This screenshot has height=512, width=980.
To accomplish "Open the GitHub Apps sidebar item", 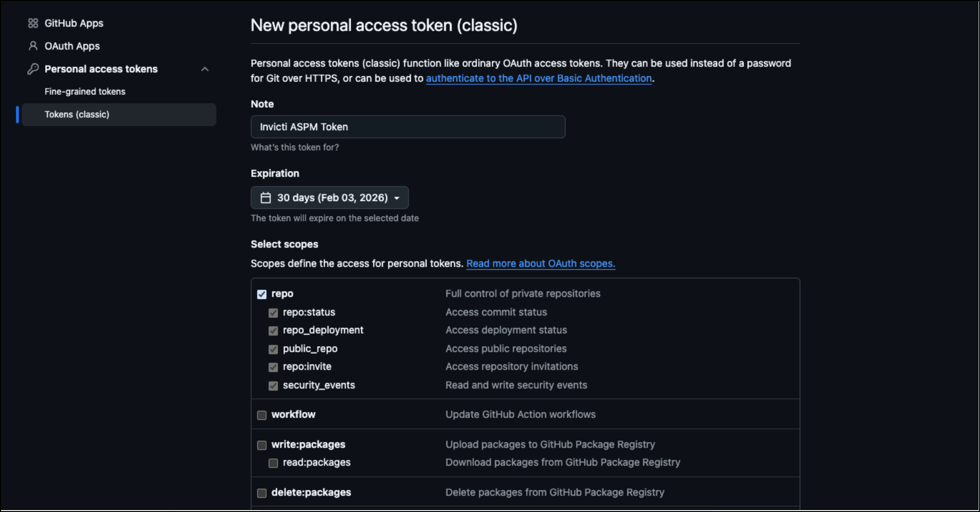I will [x=74, y=23].
